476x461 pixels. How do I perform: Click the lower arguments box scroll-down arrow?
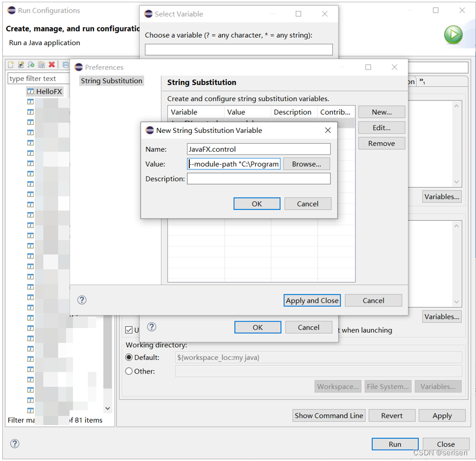[456, 302]
